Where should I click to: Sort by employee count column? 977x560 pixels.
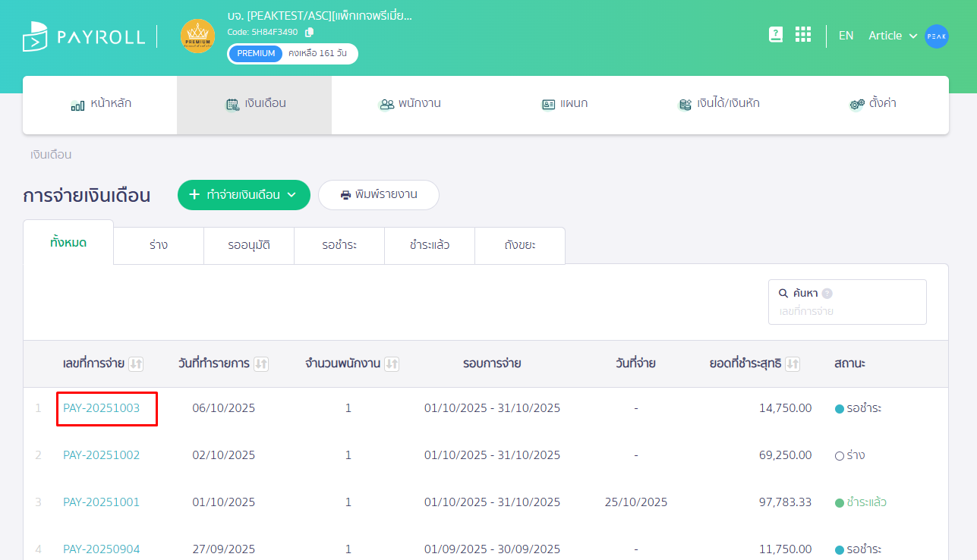(392, 364)
